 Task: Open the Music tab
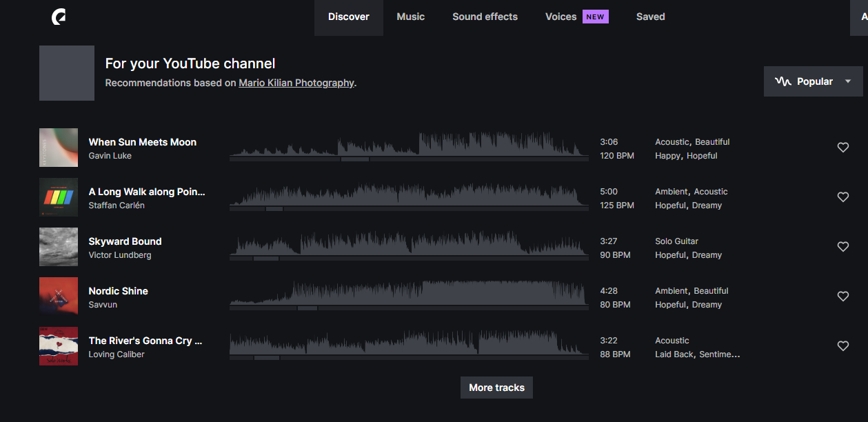pos(410,17)
